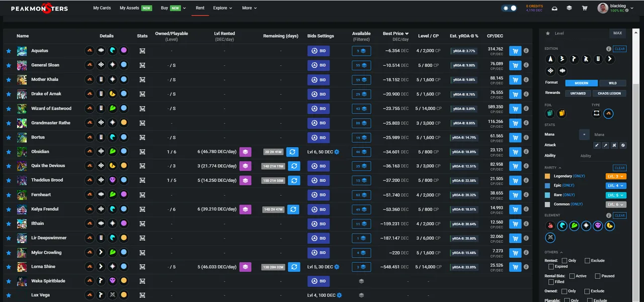Select the Alpha edition filter icon
This screenshot has width=644, height=302.
click(551, 59)
